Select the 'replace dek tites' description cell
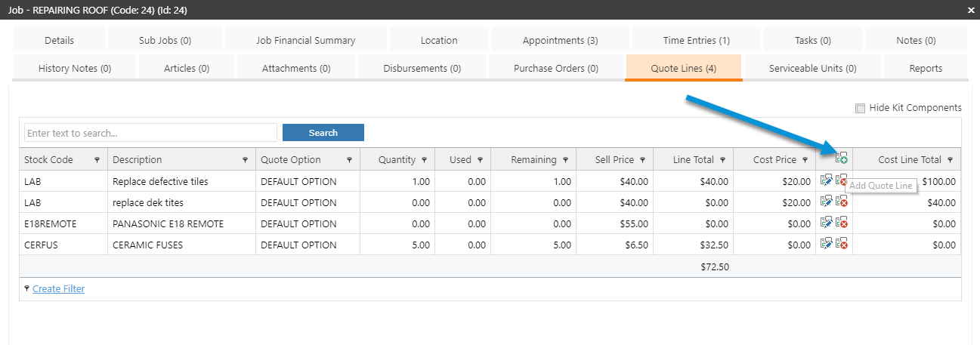The width and height of the screenshot is (980, 345). point(181,202)
